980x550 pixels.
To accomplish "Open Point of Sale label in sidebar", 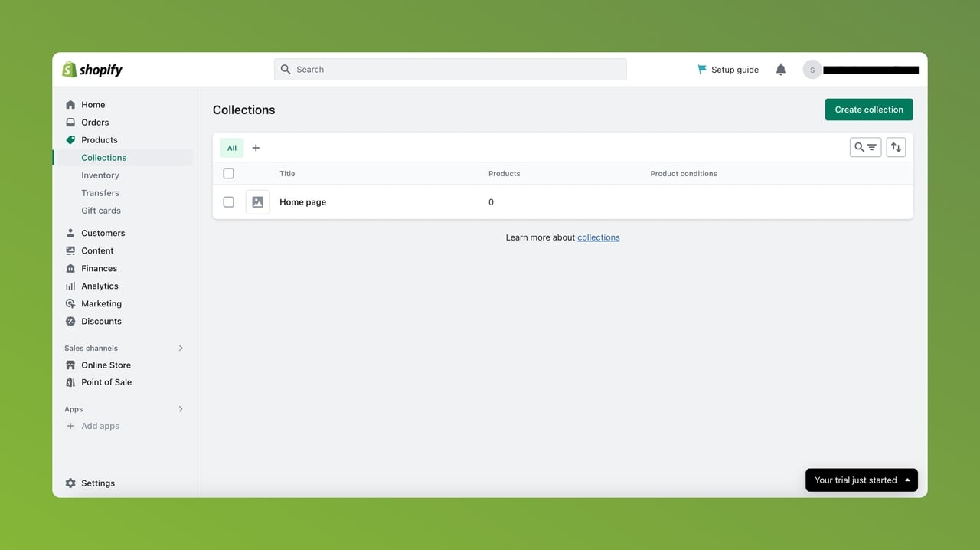I will tap(106, 382).
